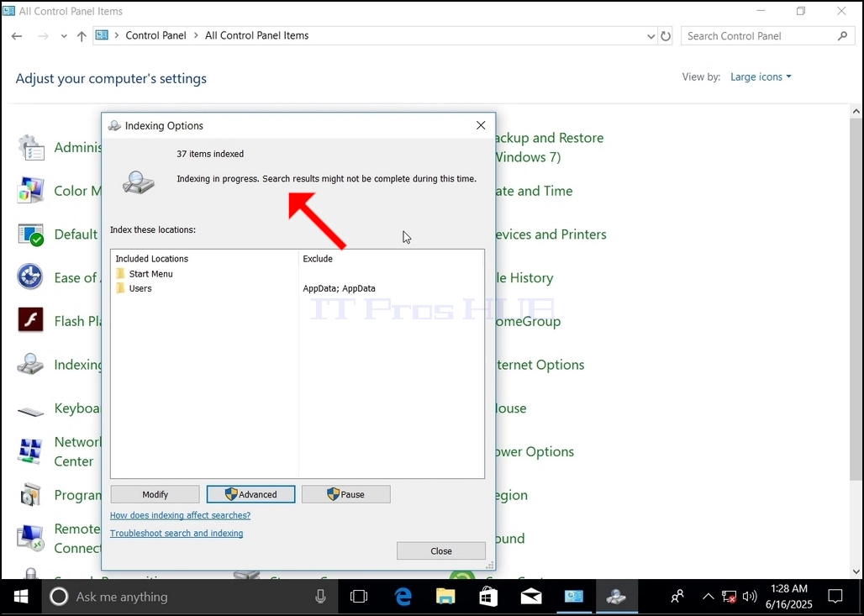Expand the address bar history dropdown
This screenshot has width=864, height=616.
pos(651,36)
